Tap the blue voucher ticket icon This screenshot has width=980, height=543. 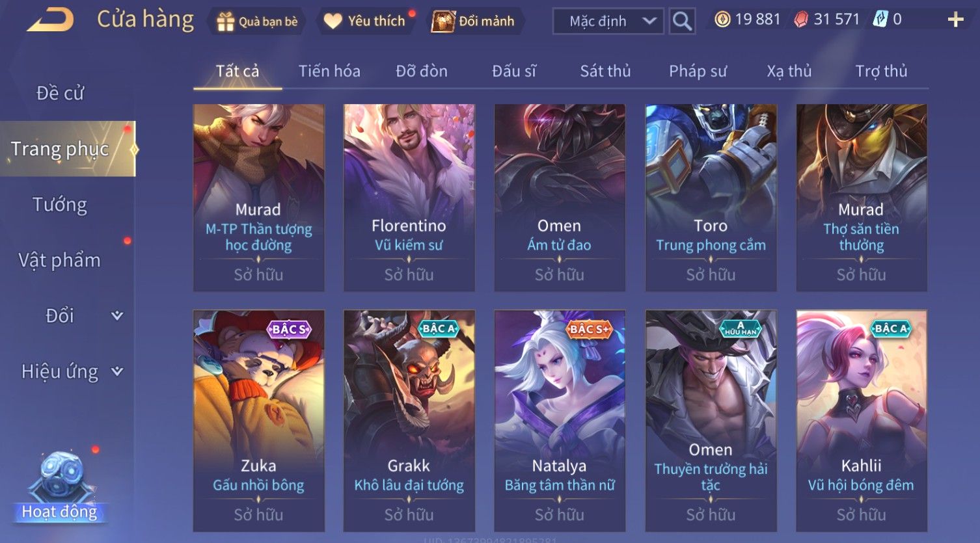click(x=880, y=20)
